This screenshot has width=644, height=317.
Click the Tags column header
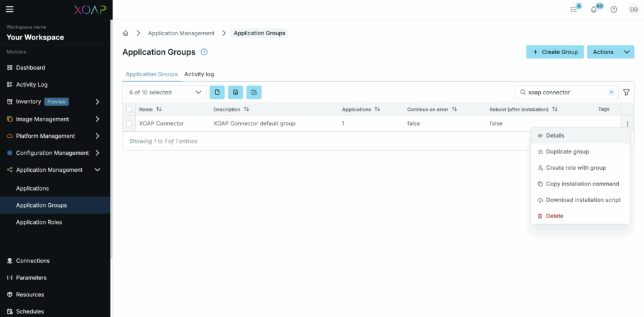[604, 109]
